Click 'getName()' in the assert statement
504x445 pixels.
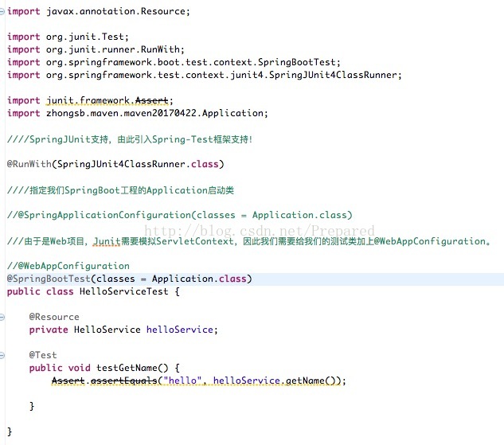pyautogui.click(x=311, y=381)
